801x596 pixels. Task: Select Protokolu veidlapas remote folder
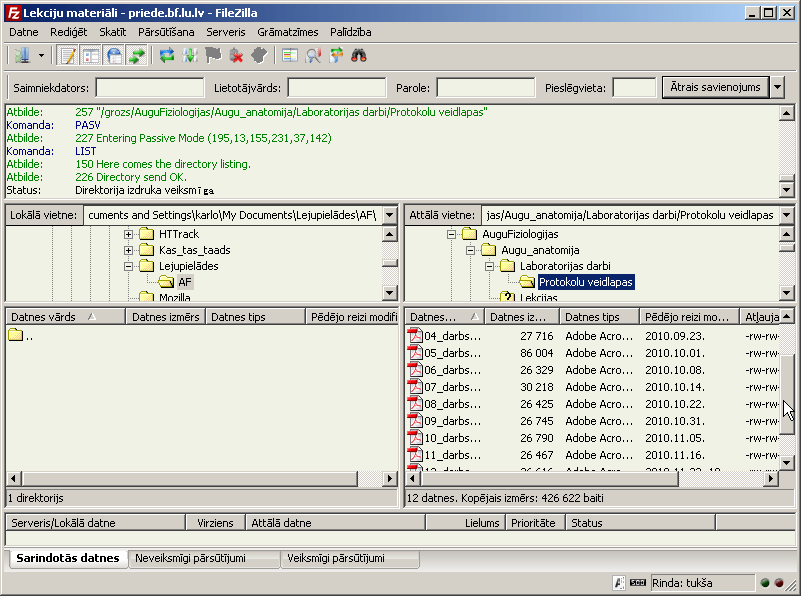[x=586, y=282]
